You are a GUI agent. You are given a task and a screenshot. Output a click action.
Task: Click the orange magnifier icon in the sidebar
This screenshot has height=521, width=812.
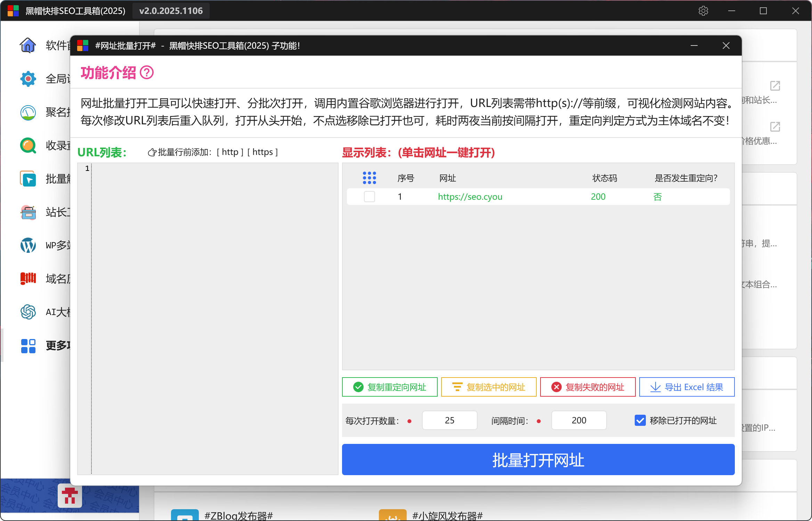coord(28,146)
